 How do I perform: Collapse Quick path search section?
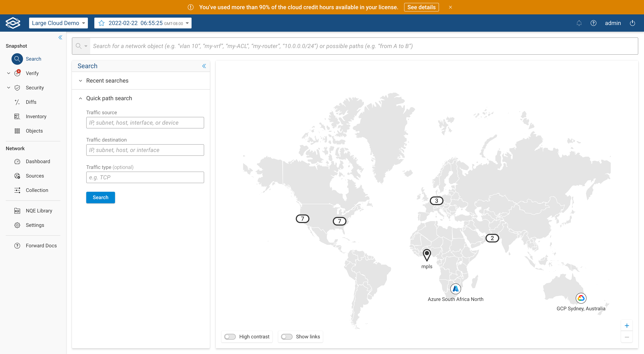pos(80,98)
